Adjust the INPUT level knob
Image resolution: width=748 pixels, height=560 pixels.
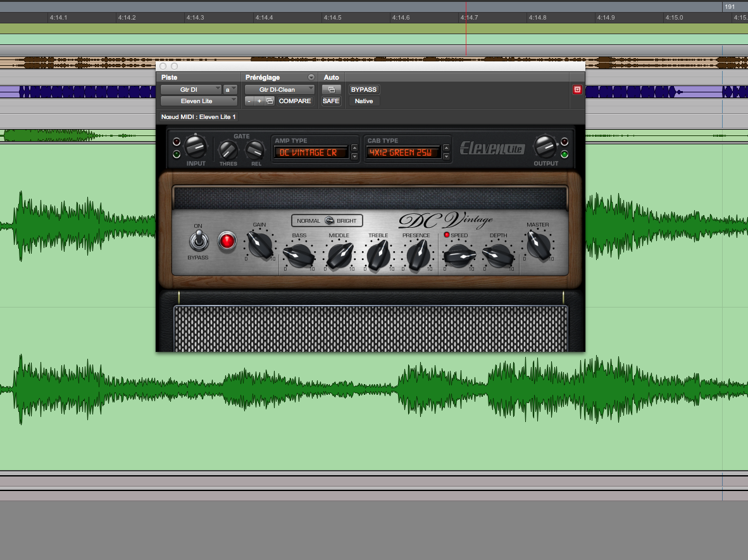pyautogui.click(x=195, y=147)
